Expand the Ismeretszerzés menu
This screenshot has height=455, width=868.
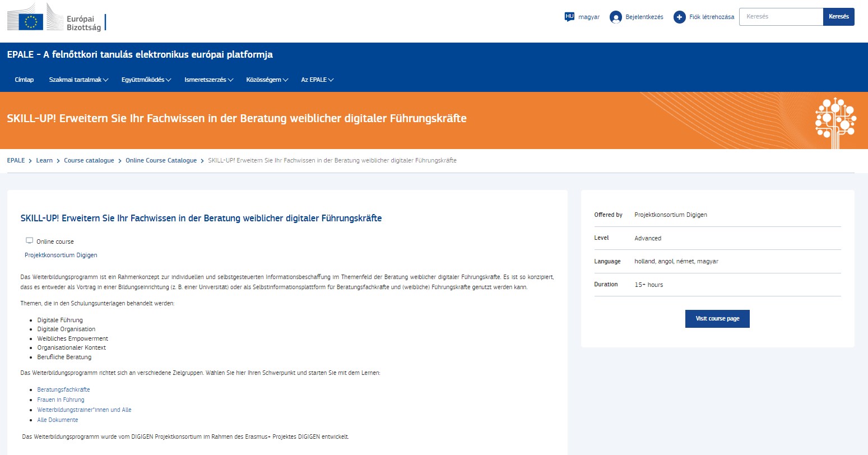click(208, 80)
